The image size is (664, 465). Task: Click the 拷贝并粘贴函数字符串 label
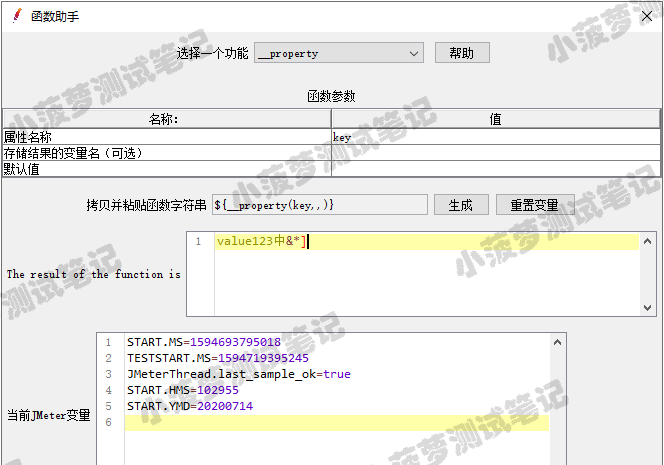(x=146, y=205)
